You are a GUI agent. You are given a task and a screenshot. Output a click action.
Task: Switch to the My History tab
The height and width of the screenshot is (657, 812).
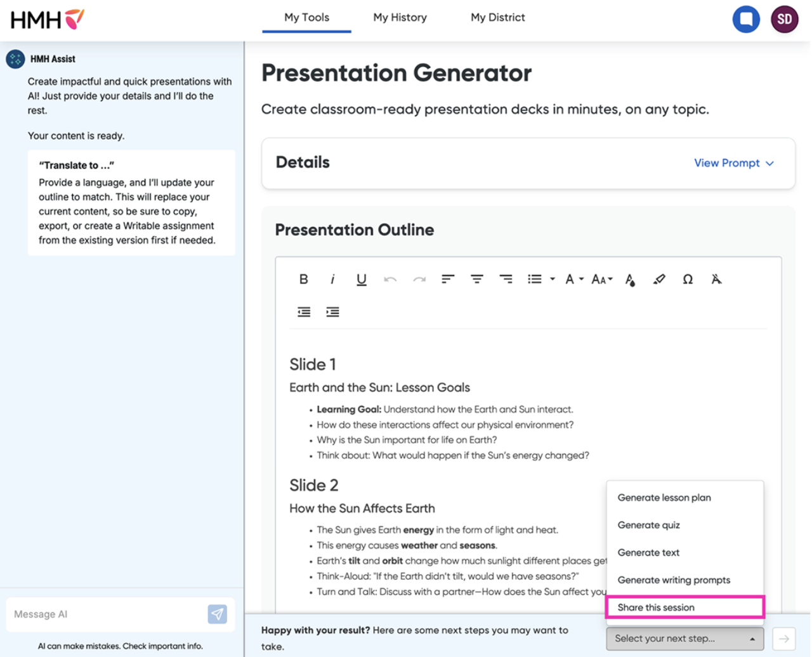coord(400,18)
